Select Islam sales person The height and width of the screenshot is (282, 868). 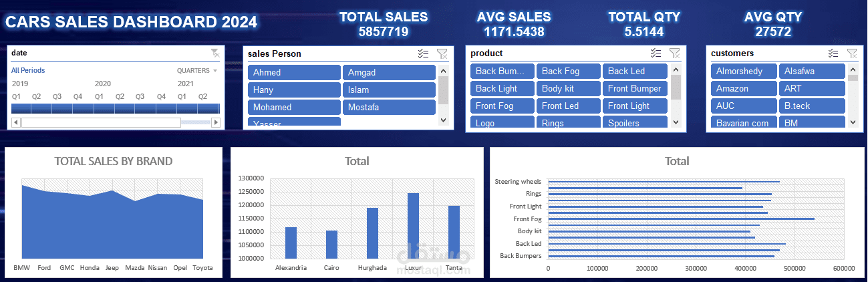coord(389,90)
